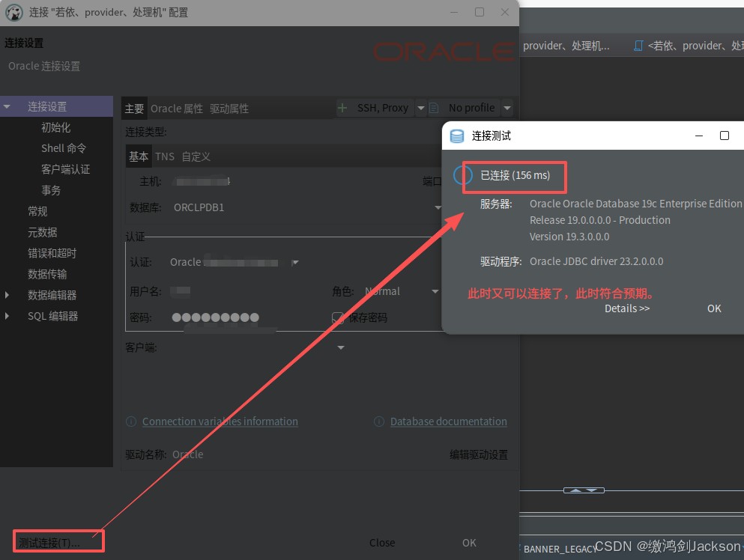
Task: Select Shell 命令 in the settings tree
Action: 63,148
